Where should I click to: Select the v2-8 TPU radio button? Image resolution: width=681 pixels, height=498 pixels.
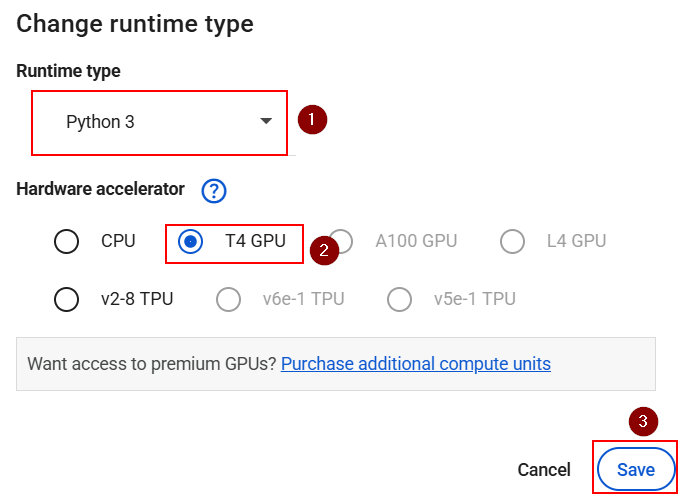(66, 299)
